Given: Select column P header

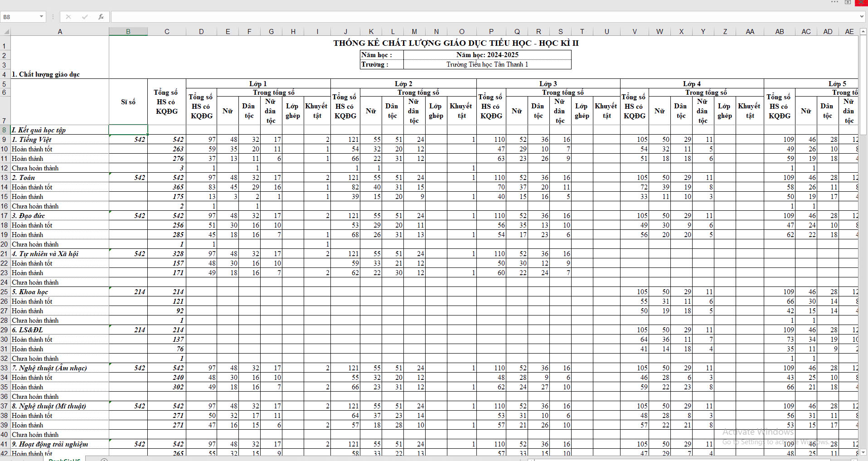Looking at the screenshot, I should [491, 31].
